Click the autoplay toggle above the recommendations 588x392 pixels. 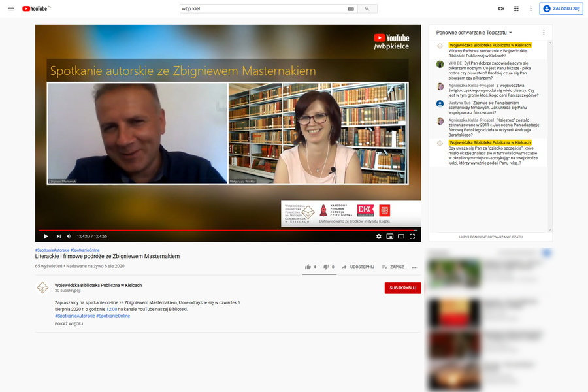pos(547,253)
